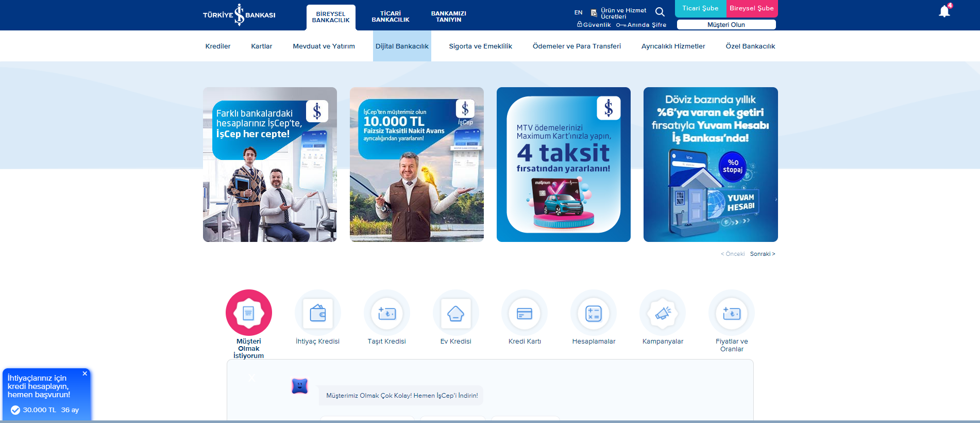Click the Müşteri Olmak İstiyorum icon
This screenshot has height=423, width=980.
tap(249, 313)
